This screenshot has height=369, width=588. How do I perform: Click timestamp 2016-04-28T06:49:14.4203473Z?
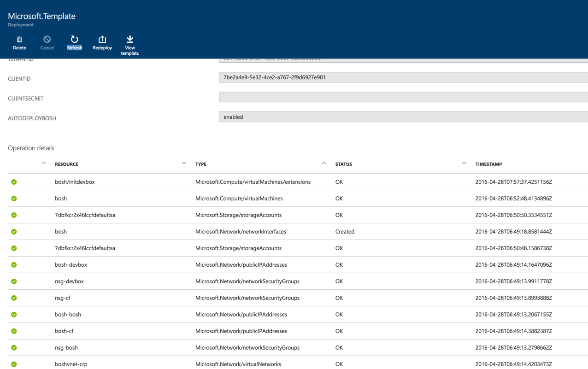click(514, 364)
